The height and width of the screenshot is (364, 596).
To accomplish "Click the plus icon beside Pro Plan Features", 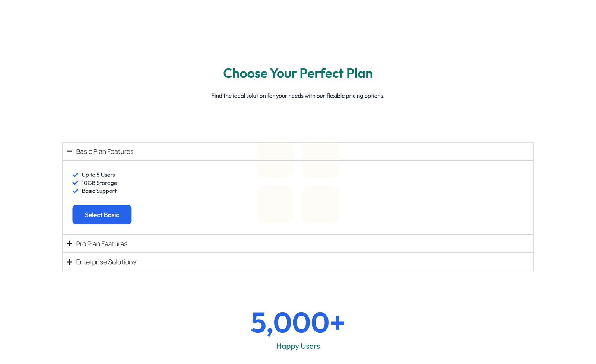I will tap(69, 244).
